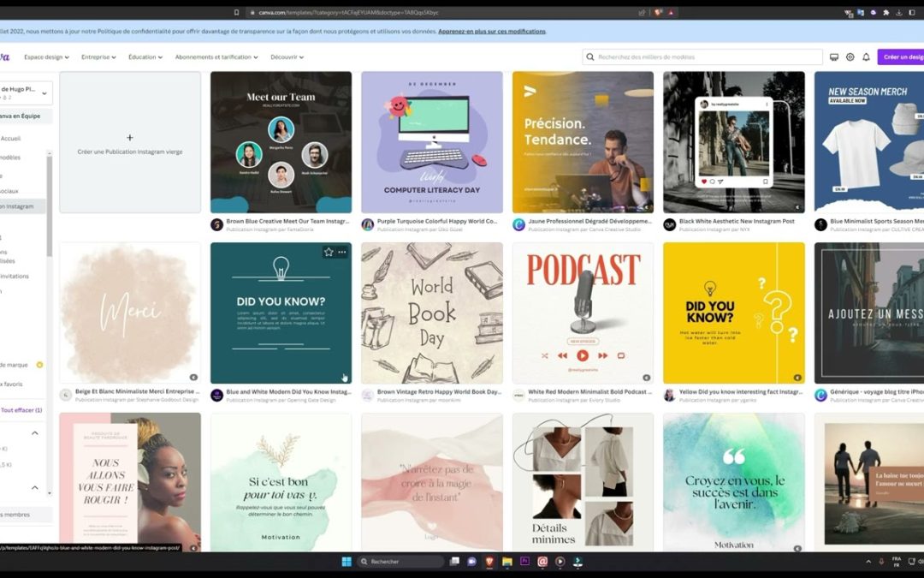
Task: Expand the Espace design menu
Action: pyautogui.click(x=46, y=57)
